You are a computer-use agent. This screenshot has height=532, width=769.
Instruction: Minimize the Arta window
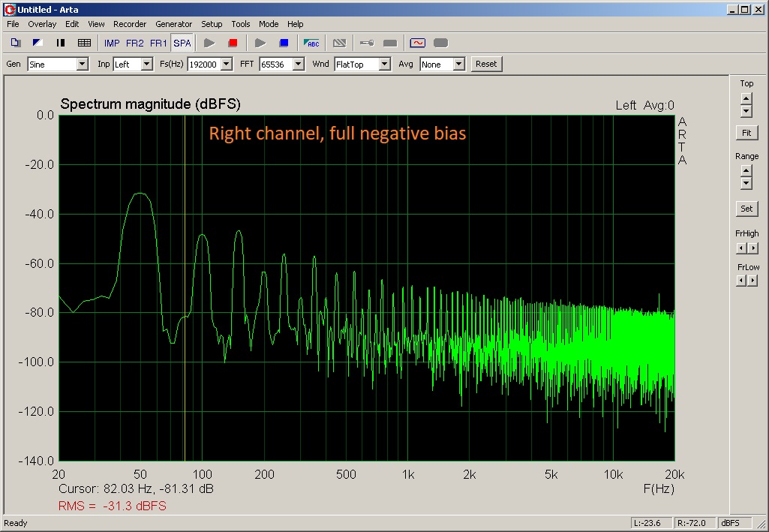[732, 9]
